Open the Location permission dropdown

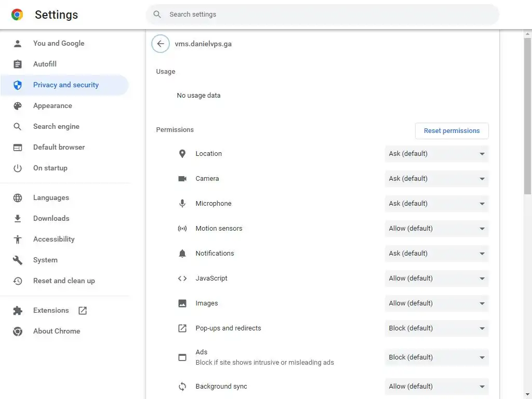(x=436, y=154)
